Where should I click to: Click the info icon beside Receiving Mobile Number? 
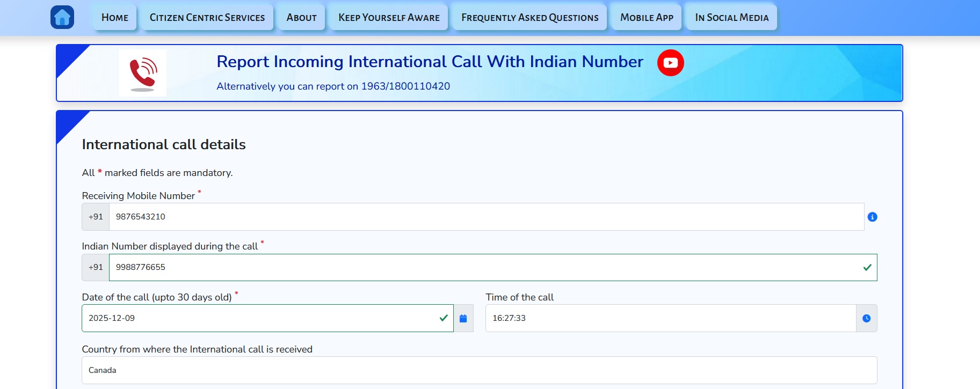point(872,217)
